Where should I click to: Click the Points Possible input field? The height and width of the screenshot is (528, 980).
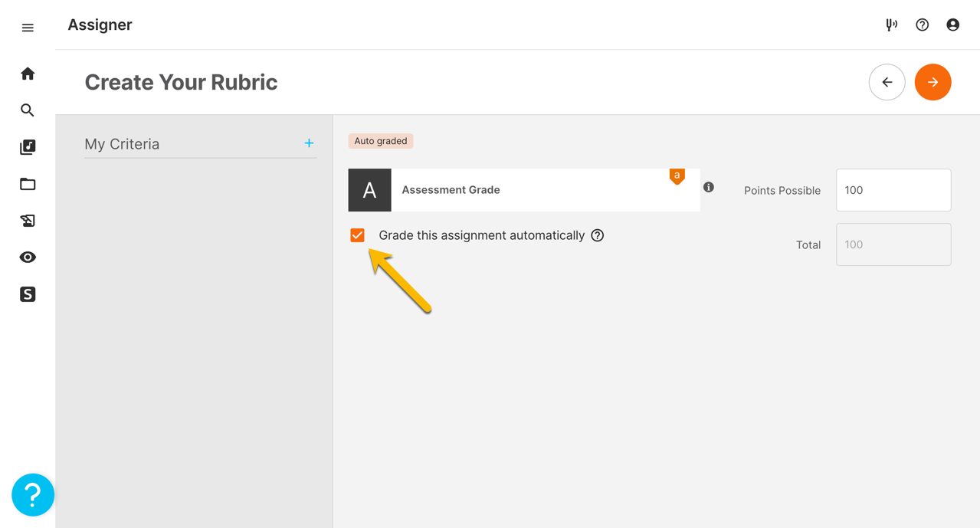pos(893,190)
